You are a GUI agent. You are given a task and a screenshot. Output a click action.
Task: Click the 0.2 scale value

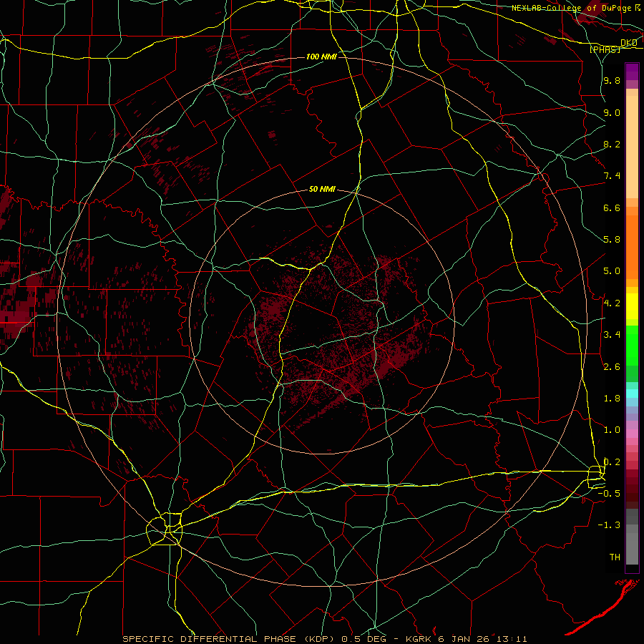click(612, 462)
